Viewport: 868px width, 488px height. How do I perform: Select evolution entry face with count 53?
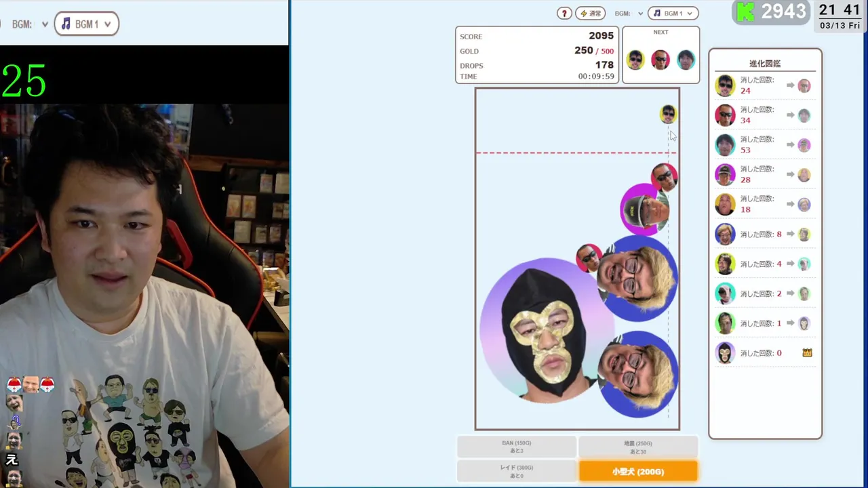(x=725, y=145)
